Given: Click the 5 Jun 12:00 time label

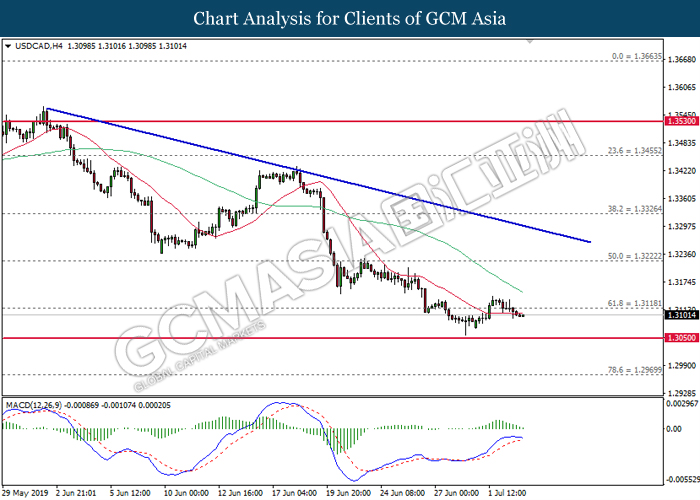Looking at the screenshot, I should click(x=130, y=493).
